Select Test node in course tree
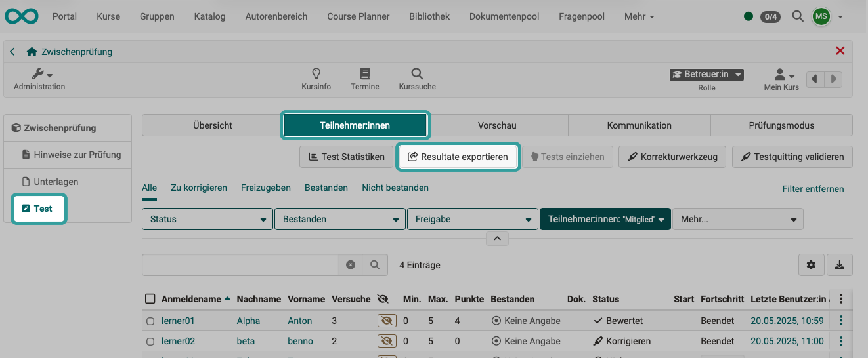868x358 pixels. point(39,209)
